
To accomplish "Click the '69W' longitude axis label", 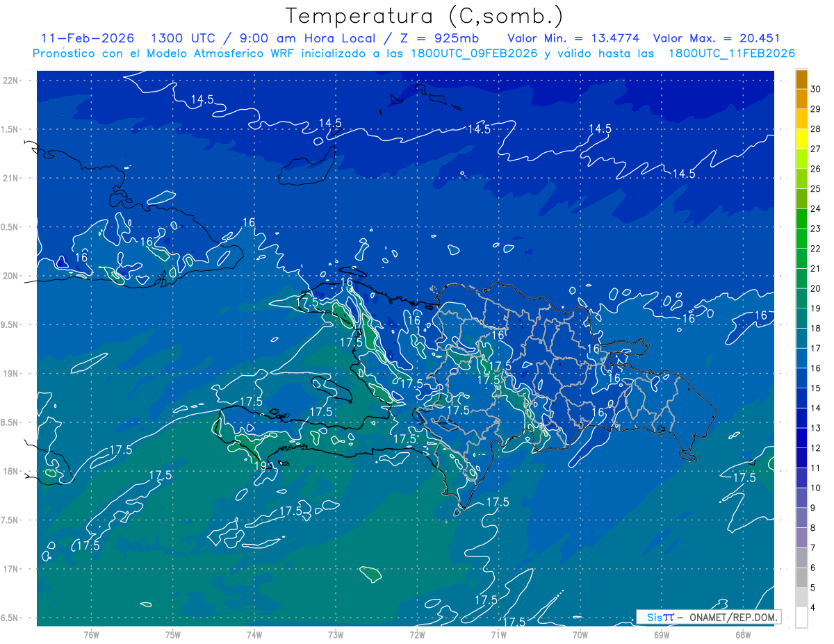I will [x=662, y=636].
